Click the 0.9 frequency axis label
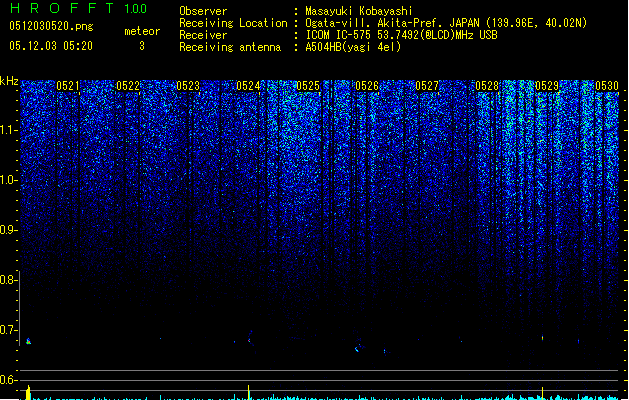 (7, 230)
